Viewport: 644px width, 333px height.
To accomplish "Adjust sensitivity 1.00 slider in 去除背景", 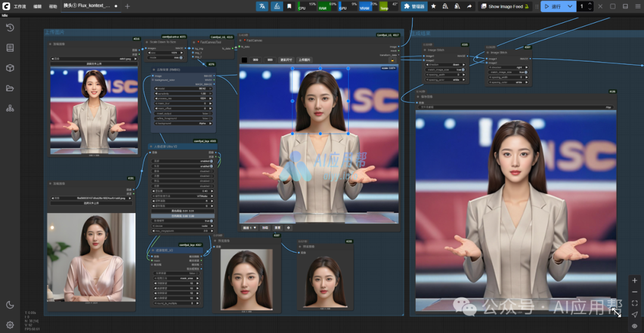I will 183,93.
